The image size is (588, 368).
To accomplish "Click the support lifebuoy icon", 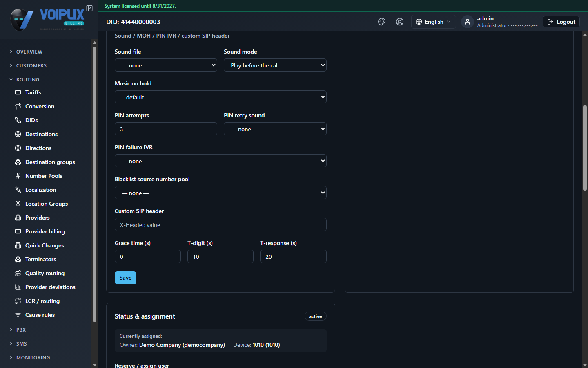I will [400, 22].
